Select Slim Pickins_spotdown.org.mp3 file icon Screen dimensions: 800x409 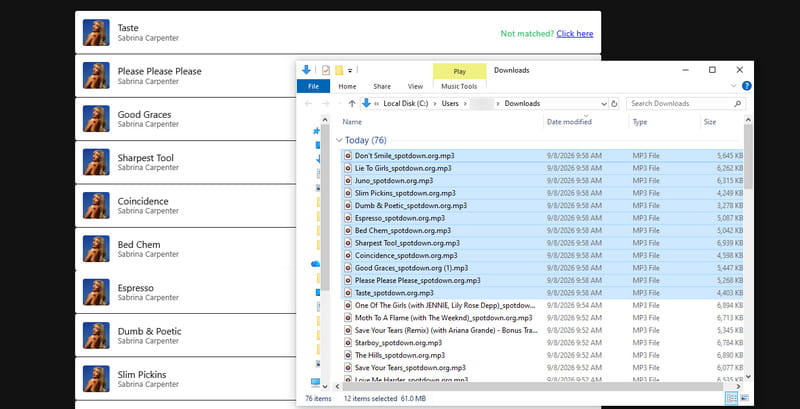[348, 193]
